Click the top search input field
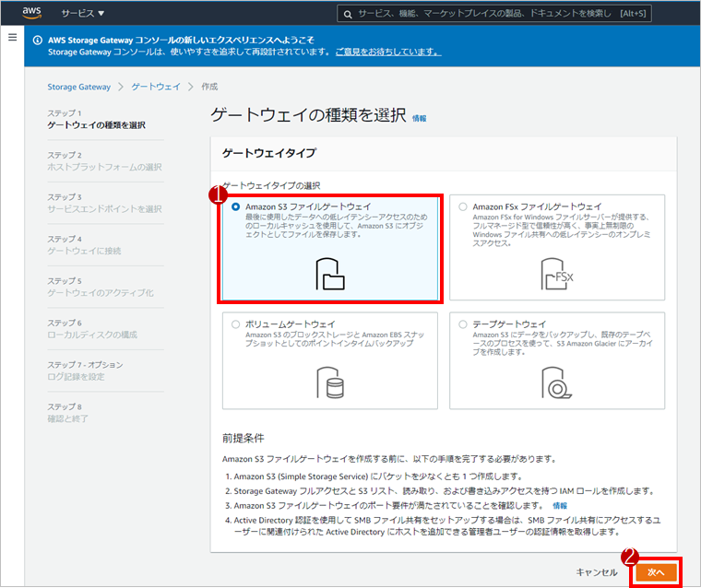The image size is (701, 588). (494, 14)
